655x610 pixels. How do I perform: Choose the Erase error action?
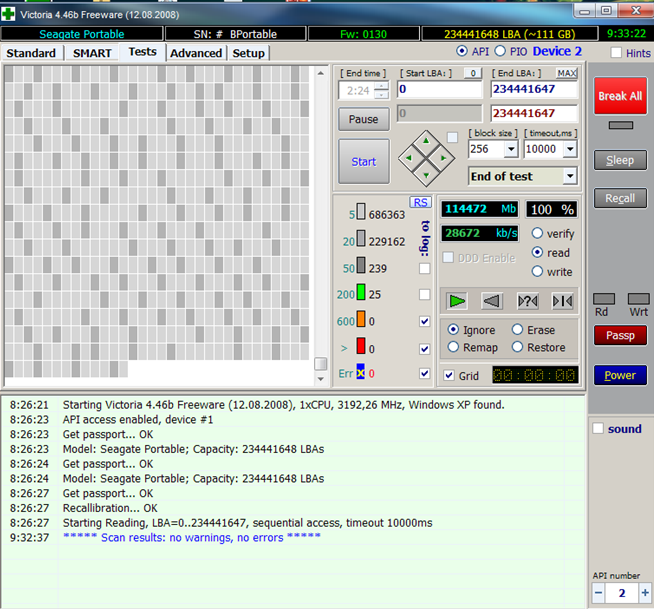pos(517,330)
